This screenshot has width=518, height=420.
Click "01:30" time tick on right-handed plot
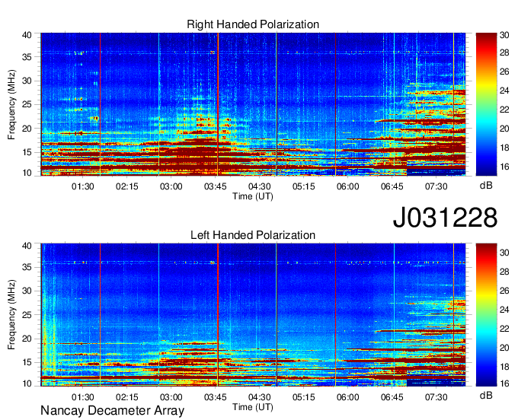coord(82,186)
